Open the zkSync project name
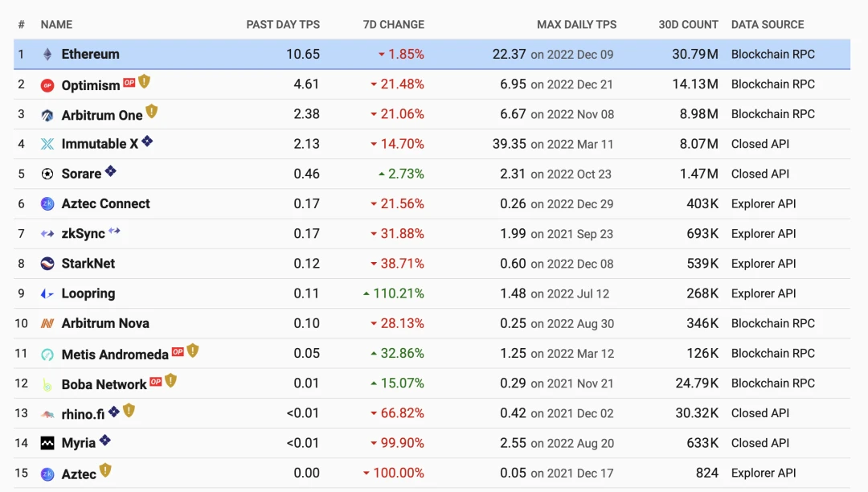Screen dimensions: 868x492 point(83,234)
